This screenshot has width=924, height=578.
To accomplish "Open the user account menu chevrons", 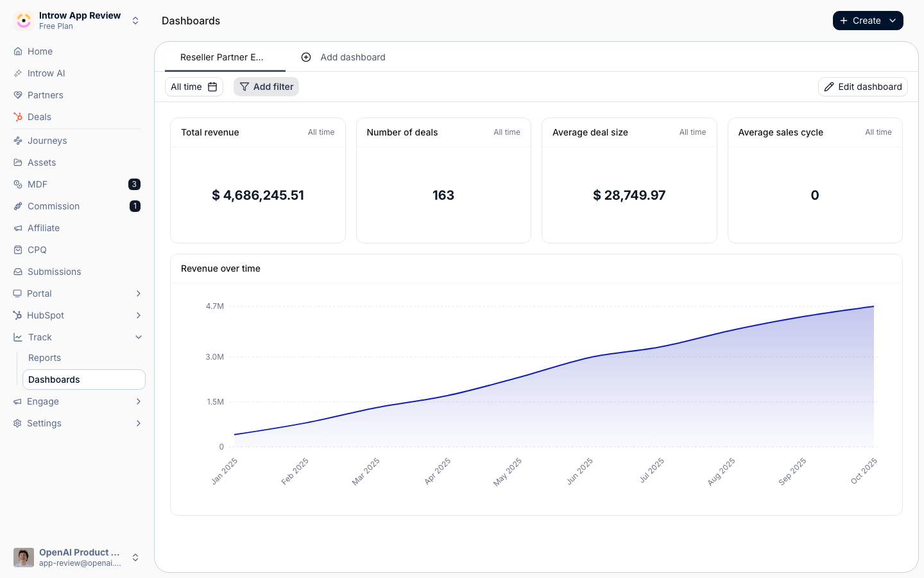I will [x=135, y=557].
